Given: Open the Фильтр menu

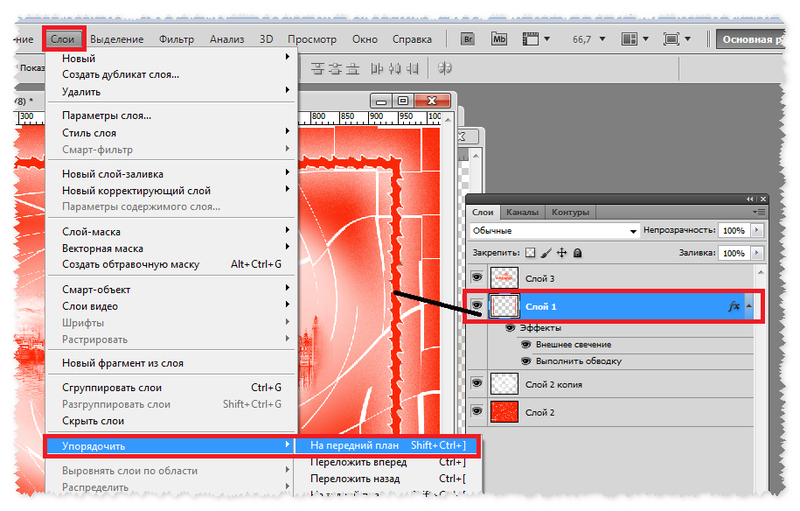Looking at the screenshot, I should point(176,39).
